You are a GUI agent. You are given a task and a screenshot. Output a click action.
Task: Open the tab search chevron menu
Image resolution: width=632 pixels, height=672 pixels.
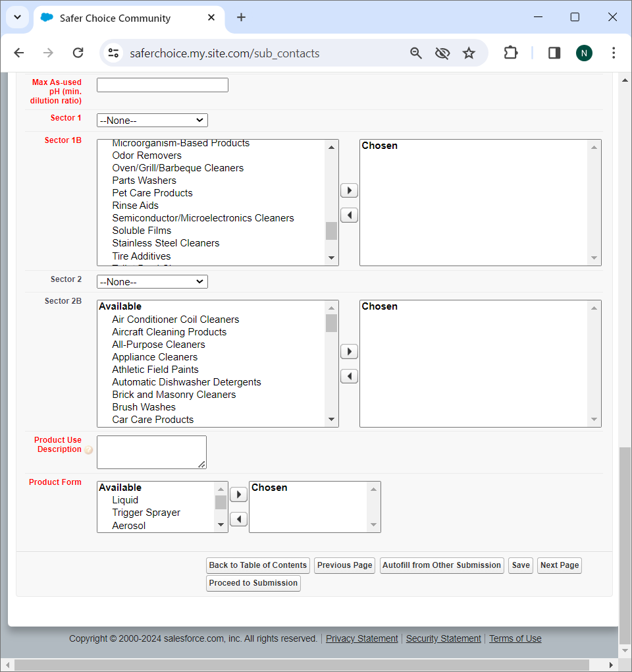(x=18, y=18)
